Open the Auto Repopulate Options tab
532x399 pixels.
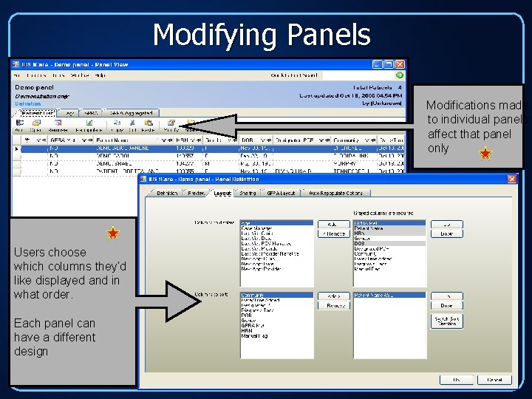(336, 193)
